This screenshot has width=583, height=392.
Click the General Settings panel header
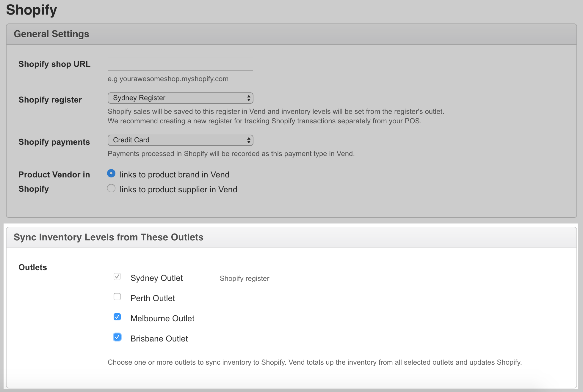(x=51, y=34)
